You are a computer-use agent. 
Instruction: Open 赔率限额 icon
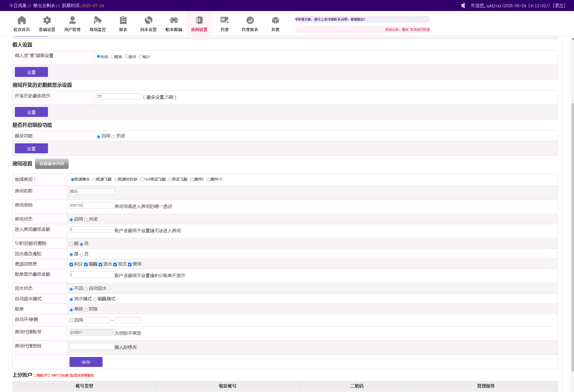tap(174, 20)
